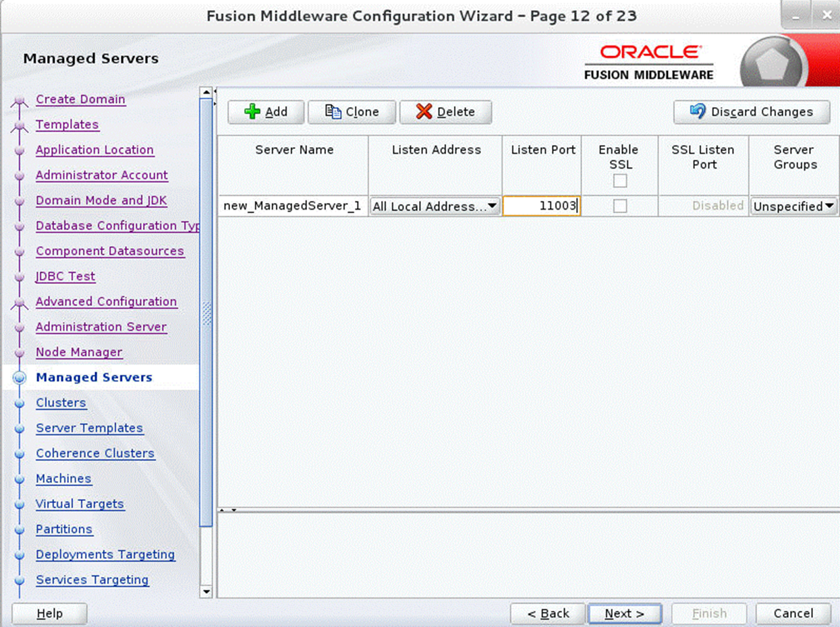This screenshot has height=627, width=840.
Task: Click the Back button
Action: point(548,614)
